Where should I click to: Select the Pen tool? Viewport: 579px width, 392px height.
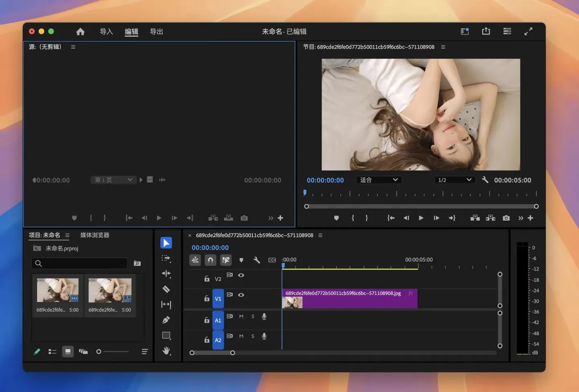[166, 320]
